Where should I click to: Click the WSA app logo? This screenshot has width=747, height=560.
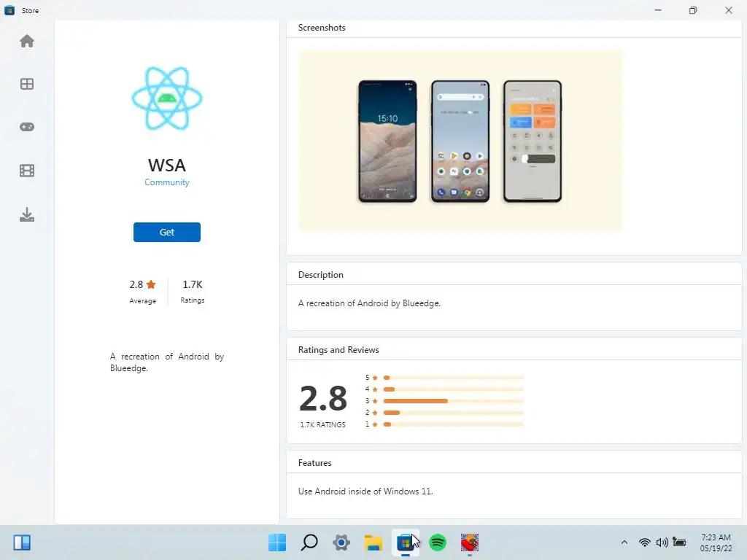(x=167, y=98)
